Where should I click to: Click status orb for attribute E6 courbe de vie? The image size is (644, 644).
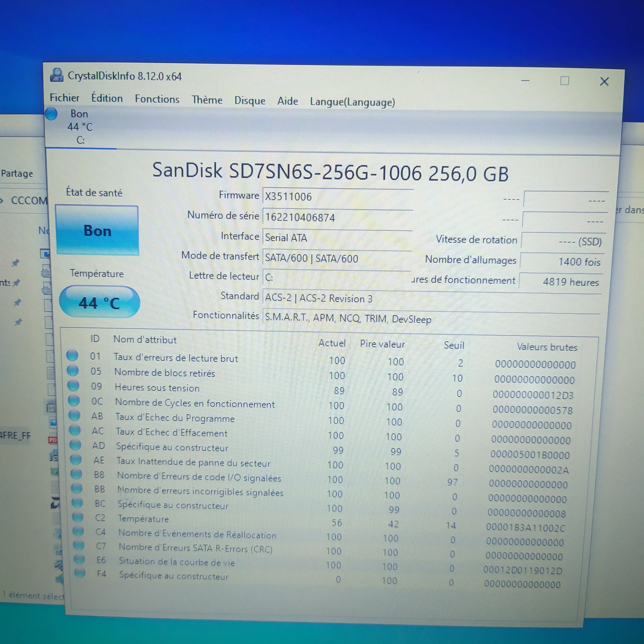[79, 559]
